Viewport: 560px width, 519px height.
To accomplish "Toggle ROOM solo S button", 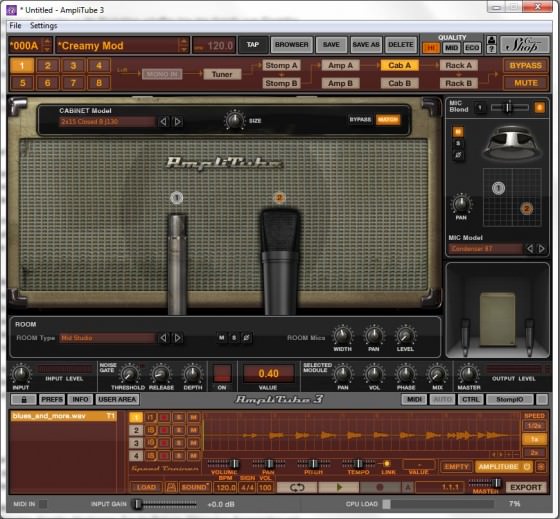I will click(234, 338).
